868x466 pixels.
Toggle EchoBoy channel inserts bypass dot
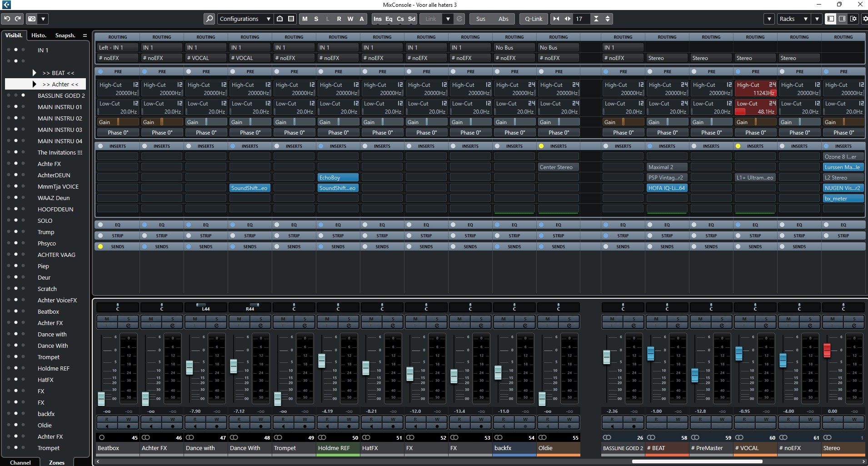click(x=321, y=146)
